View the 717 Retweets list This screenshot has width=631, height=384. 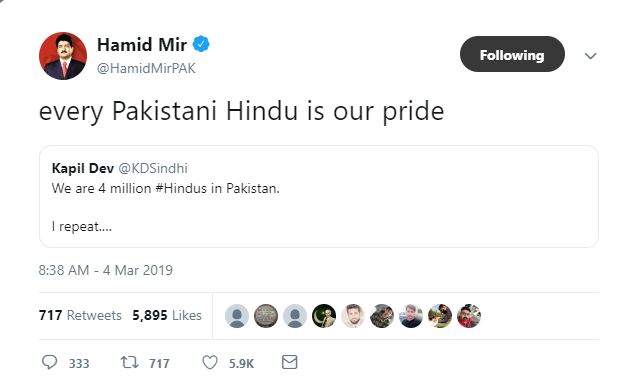coord(80,315)
